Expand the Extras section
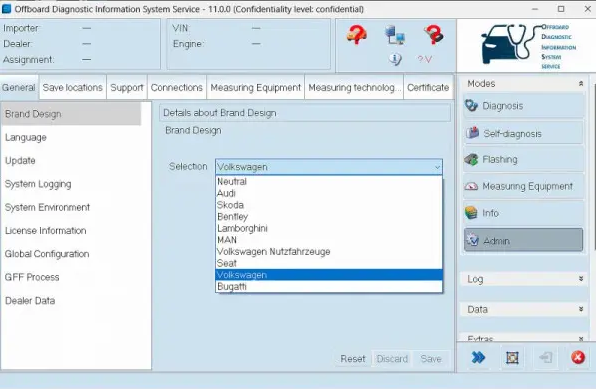 pos(581,338)
